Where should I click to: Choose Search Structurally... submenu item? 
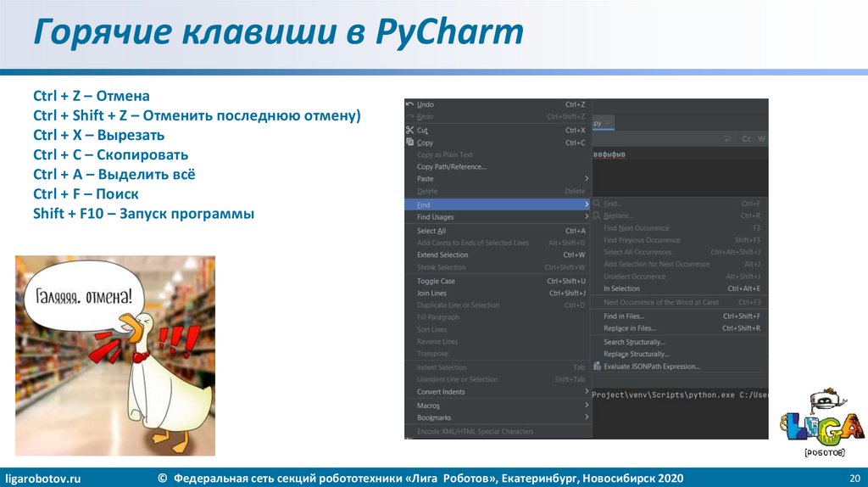(679, 342)
